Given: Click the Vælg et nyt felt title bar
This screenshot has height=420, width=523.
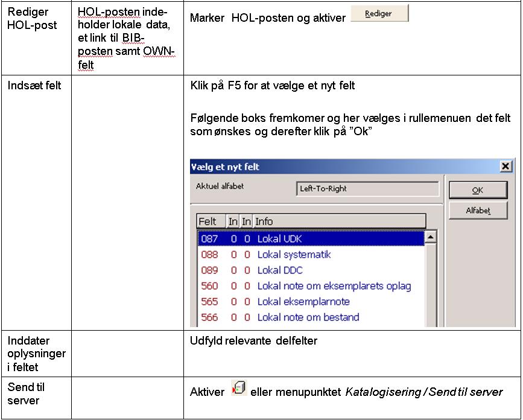Looking at the screenshot, I should (338, 167).
